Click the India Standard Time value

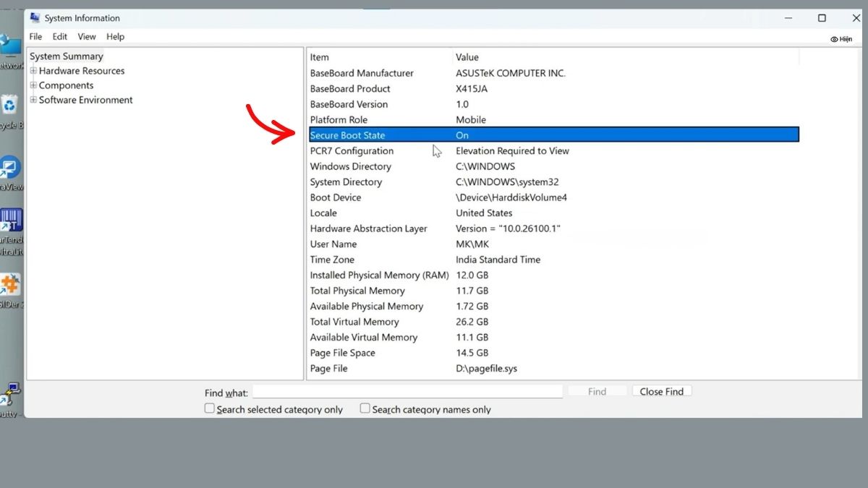498,260
